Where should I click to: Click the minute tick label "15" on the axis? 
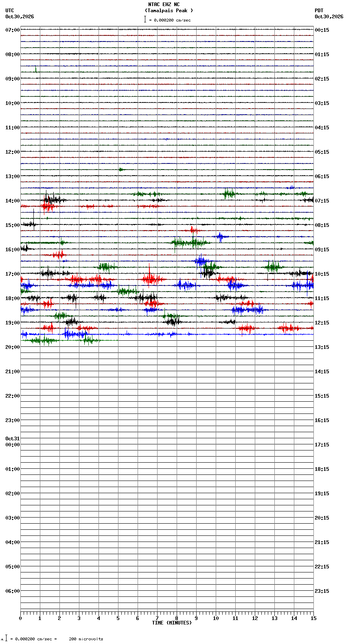point(313,618)
